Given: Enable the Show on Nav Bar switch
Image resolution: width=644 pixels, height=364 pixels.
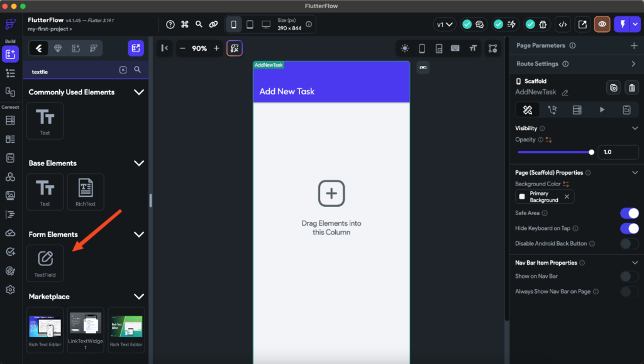Looking at the screenshot, I should coord(629,276).
